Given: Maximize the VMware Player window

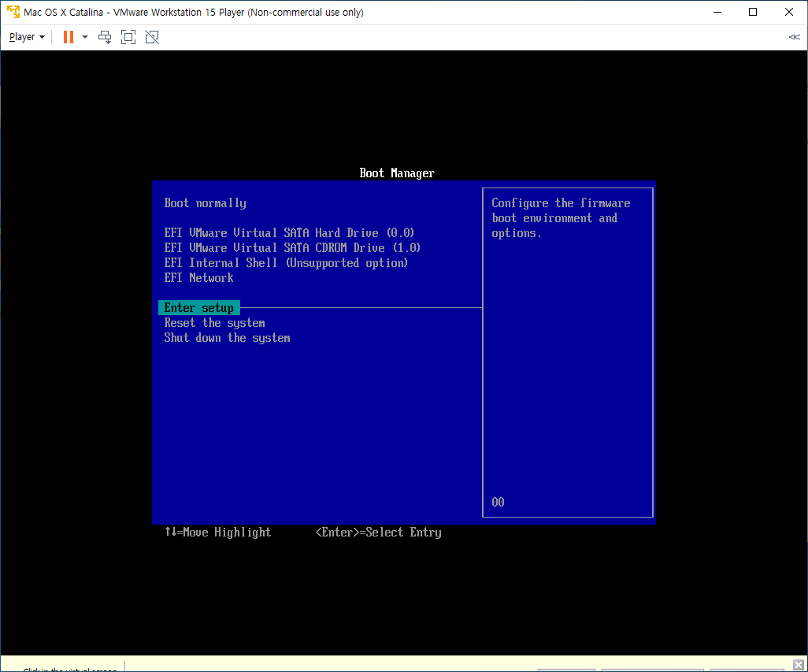Looking at the screenshot, I should tap(753, 12).
